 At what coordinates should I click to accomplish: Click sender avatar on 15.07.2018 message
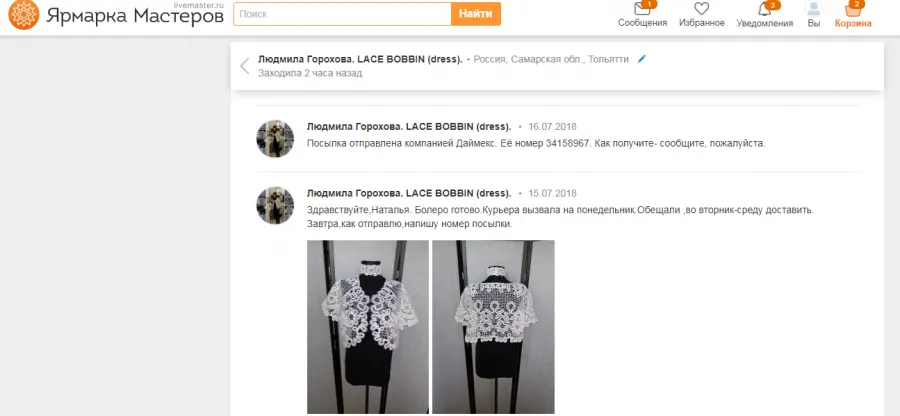[275, 205]
